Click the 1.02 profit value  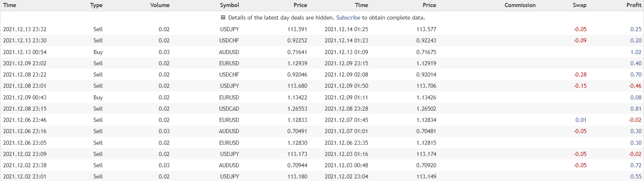click(636, 52)
